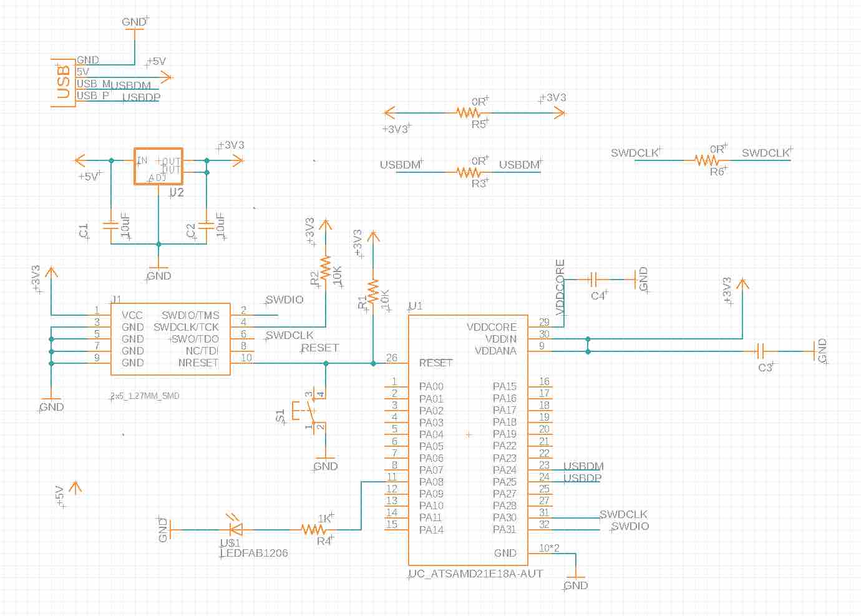The width and height of the screenshot is (861, 616).
Task: Click the C2 capacitor symbol
Action: pos(206,225)
